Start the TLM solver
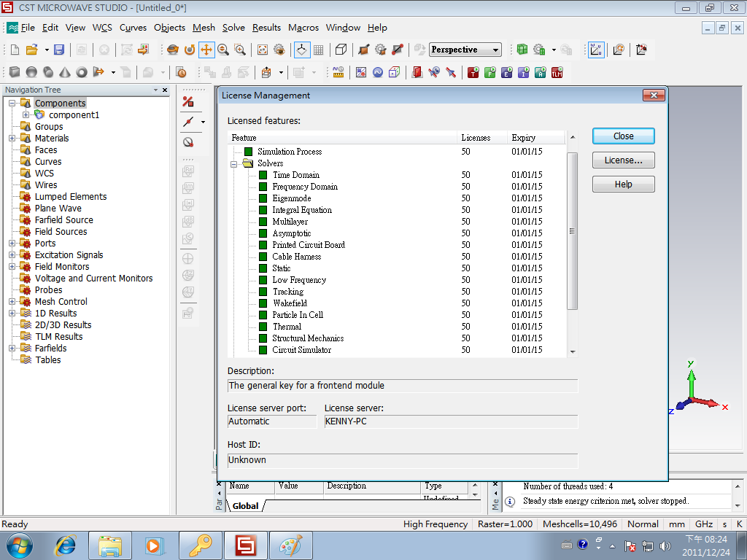The image size is (747, 560). (x=557, y=72)
